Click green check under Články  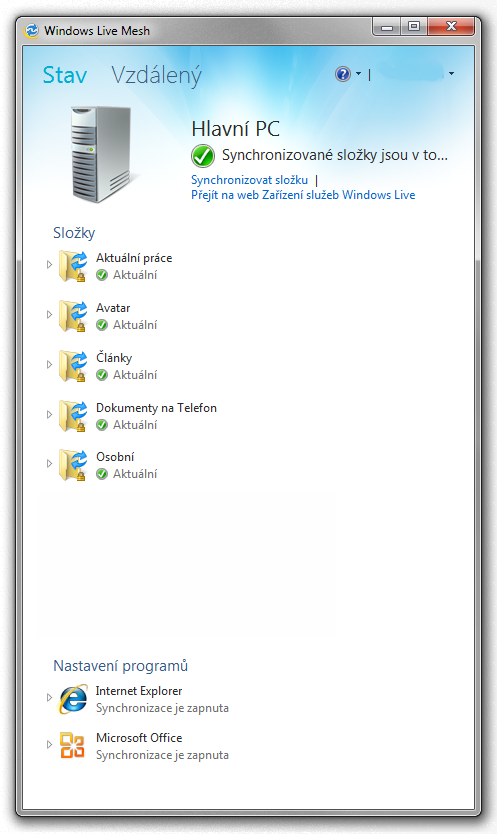(102, 375)
